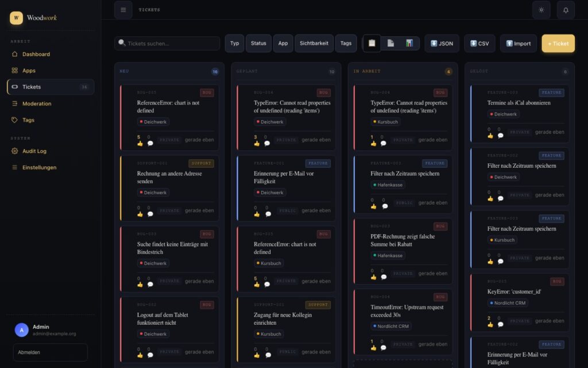The width and height of the screenshot is (588, 368).
Task: Upvote 'PDF-Rechnung zeigt falsche Summe bei Rabatt'
Action: pos(373,274)
